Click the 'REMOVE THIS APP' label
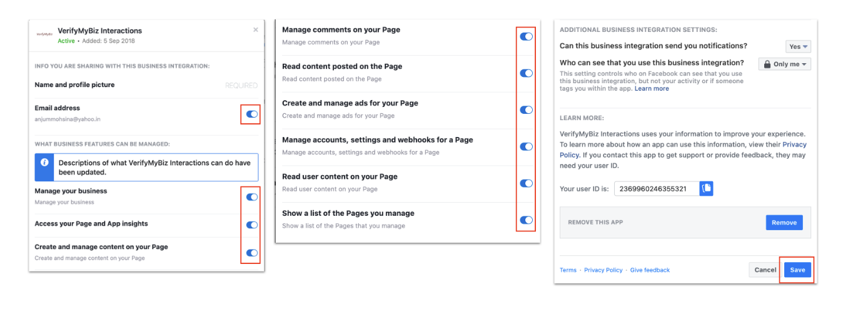This screenshot has width=868, height=314. click(595, 223)
